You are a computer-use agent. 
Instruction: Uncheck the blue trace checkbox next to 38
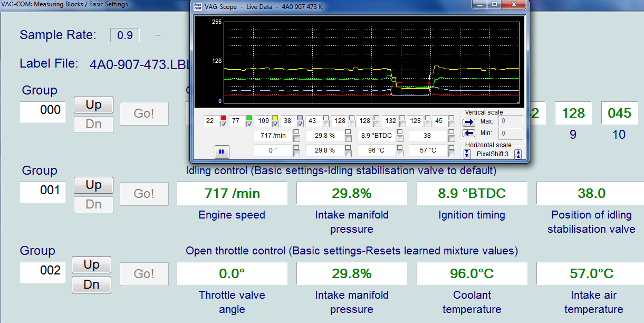click(x=300, y=124)
